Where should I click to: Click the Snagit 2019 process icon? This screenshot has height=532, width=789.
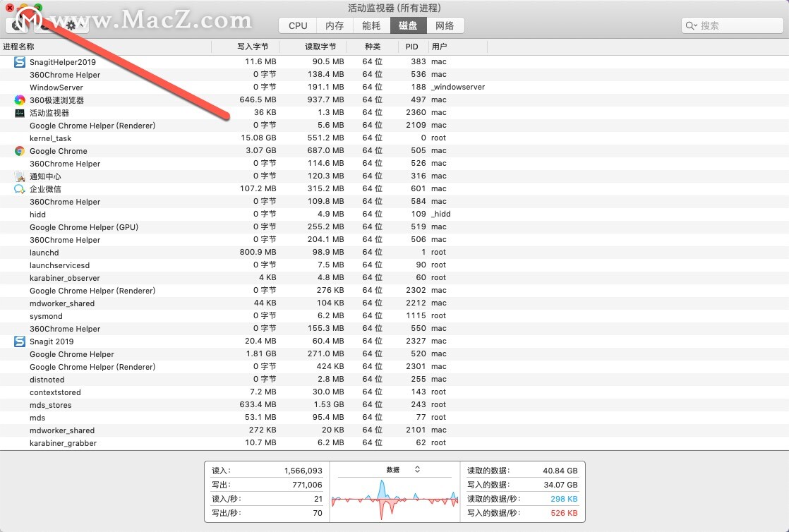[x=20, y=341]
